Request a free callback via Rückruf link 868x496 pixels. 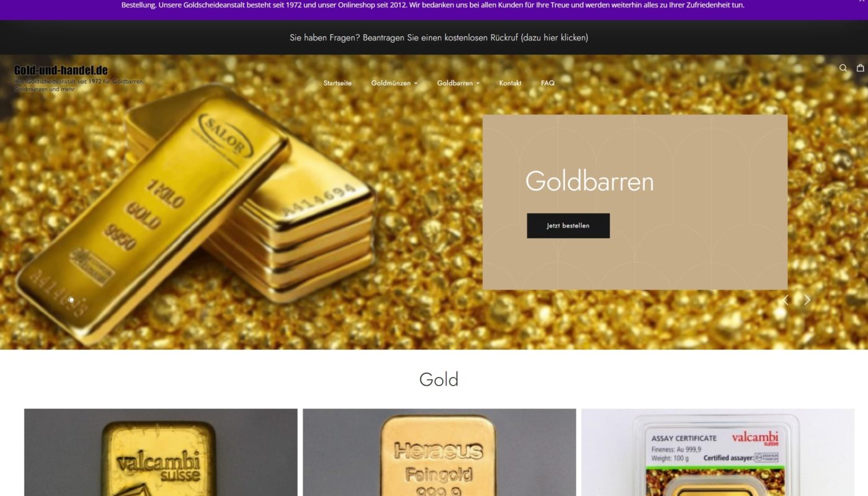[x=439, y=38]
